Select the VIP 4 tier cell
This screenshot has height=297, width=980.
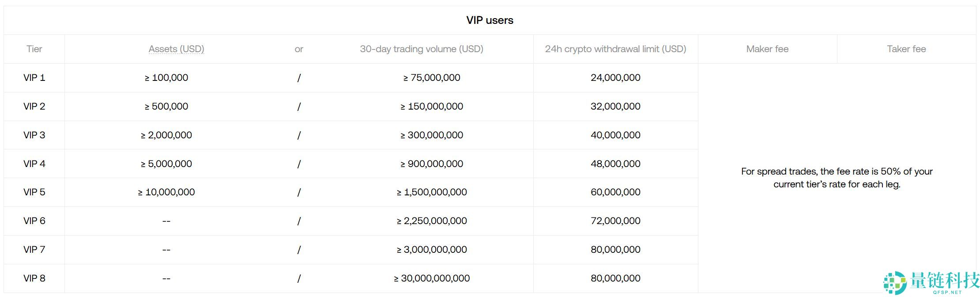coord(34,164)
